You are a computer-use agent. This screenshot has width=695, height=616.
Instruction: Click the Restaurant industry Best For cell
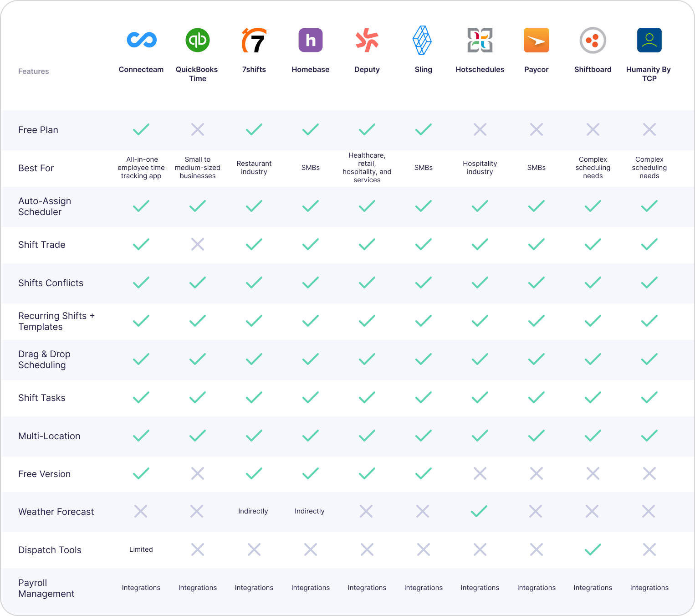(x=254, y=168)
